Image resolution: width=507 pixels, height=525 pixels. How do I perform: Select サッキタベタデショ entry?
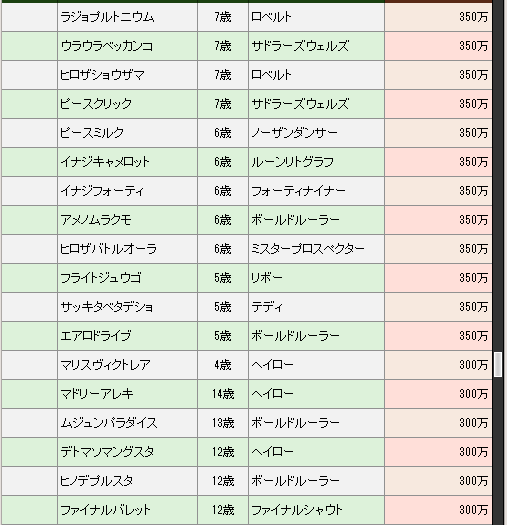(x=246, y=307)
